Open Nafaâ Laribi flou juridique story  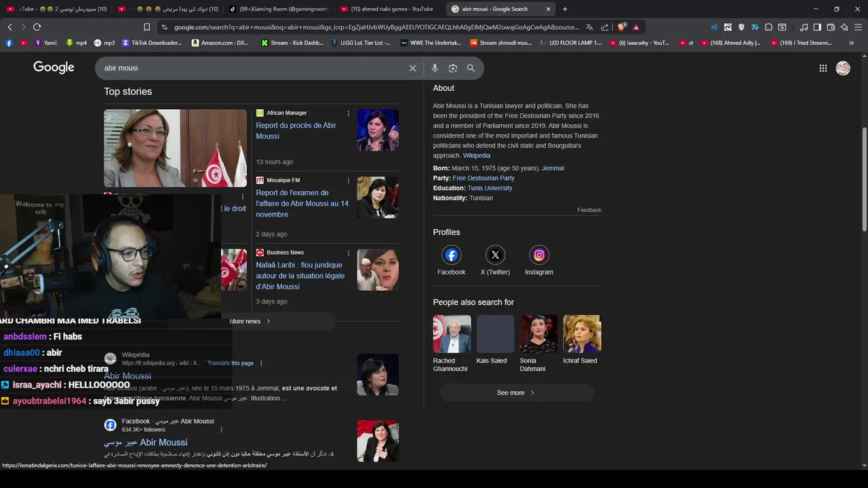point(300,276)
